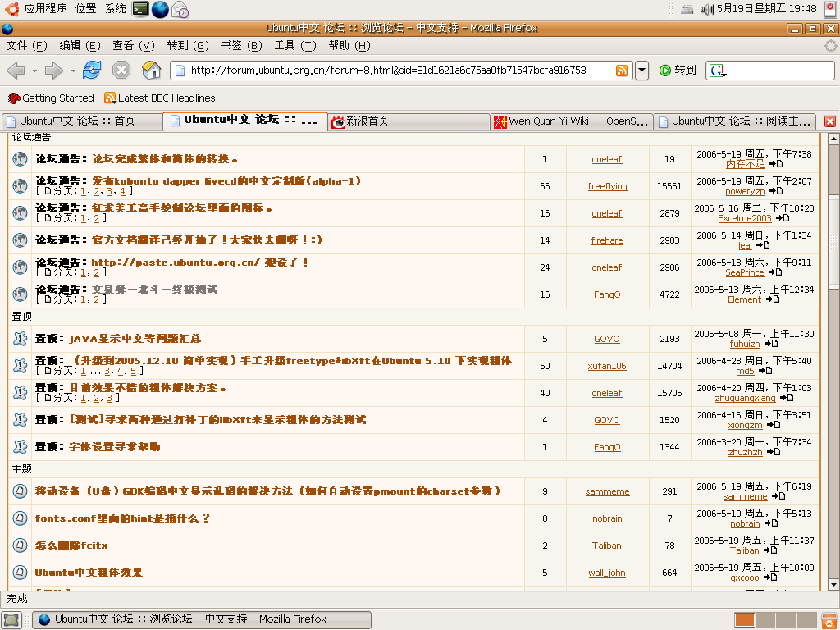Open last poster link xiongzm

tap(745, 425)
